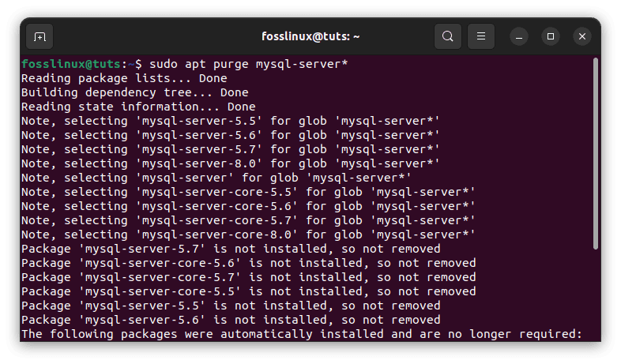Image resolution: width=621 pixels, height=364 pixels.
Task: Open a new terminal tab
Action: pyautogui.click(x=40, y=36)
